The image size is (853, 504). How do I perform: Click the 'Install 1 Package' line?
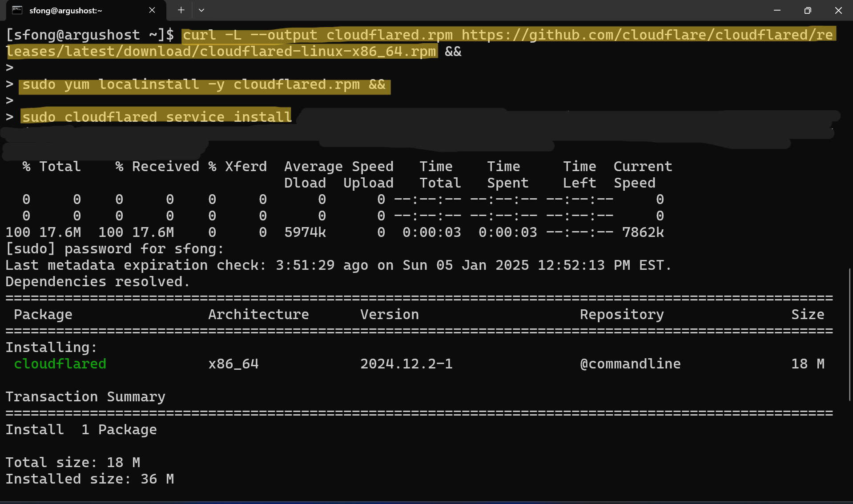pos(81,430)
